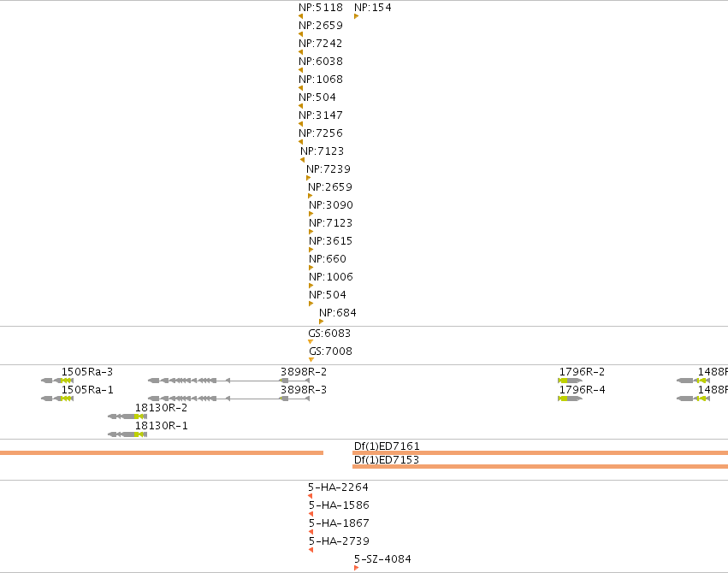Open the NP:154 insertion label
This screenshot has width=728, height=573.
pyautogui.click(x=373, y=8)
